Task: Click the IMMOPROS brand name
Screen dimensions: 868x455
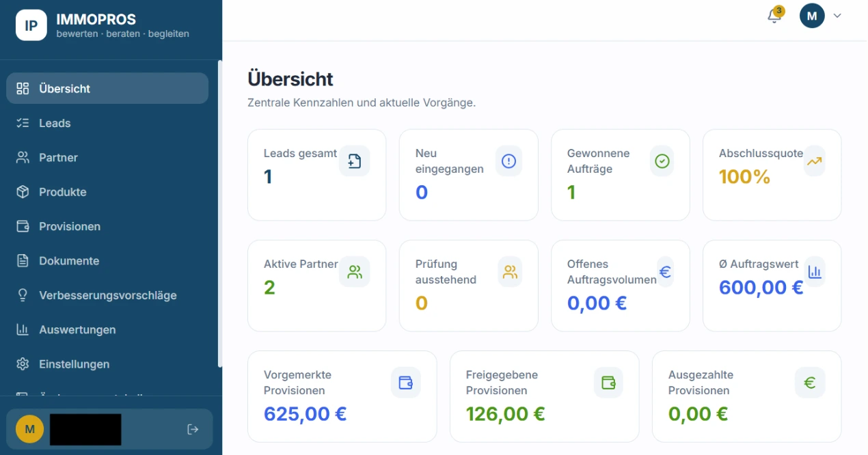Action: [x=96, y=20]
